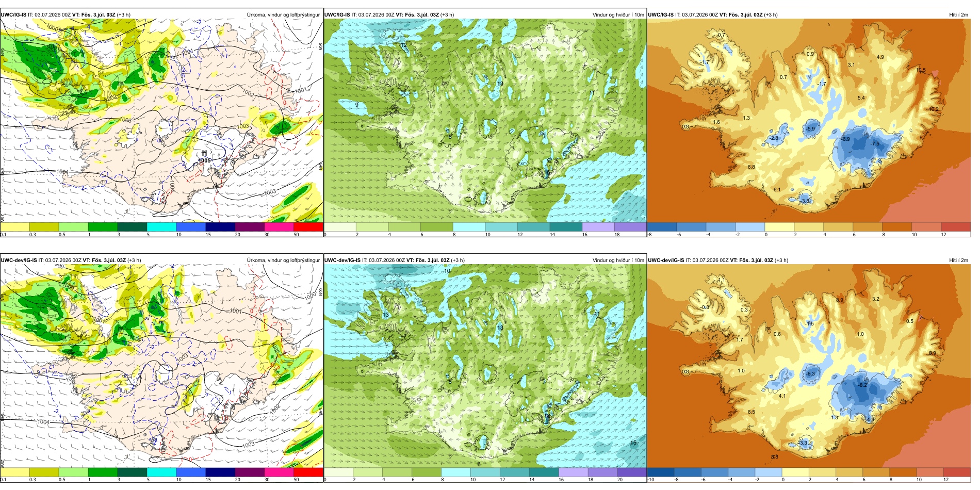The image size is (980, 490).
Task: Click the purple 18 swatch in UWC/IG-IS wind legend
Action: [x=630, y=227]
